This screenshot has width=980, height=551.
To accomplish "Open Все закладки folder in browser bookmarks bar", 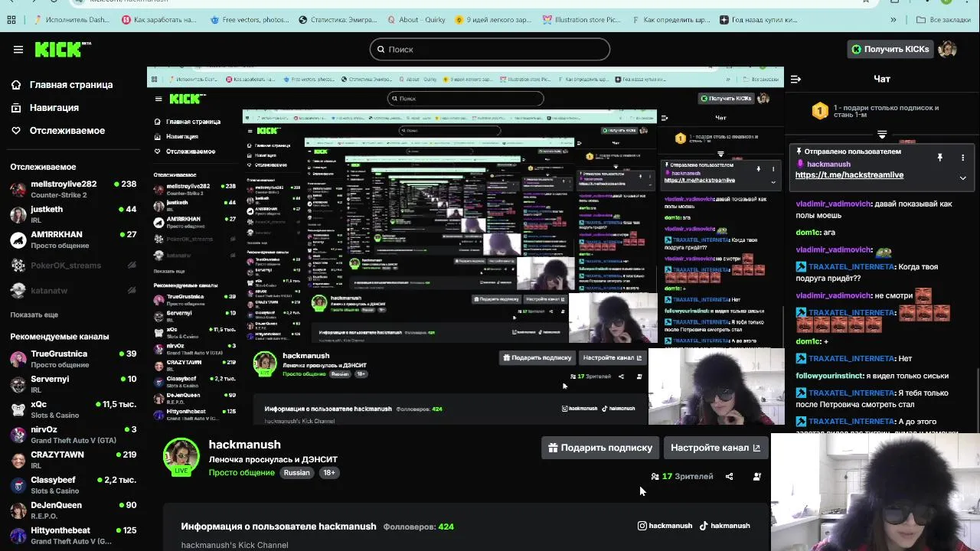I will click(x=943, y=20).
